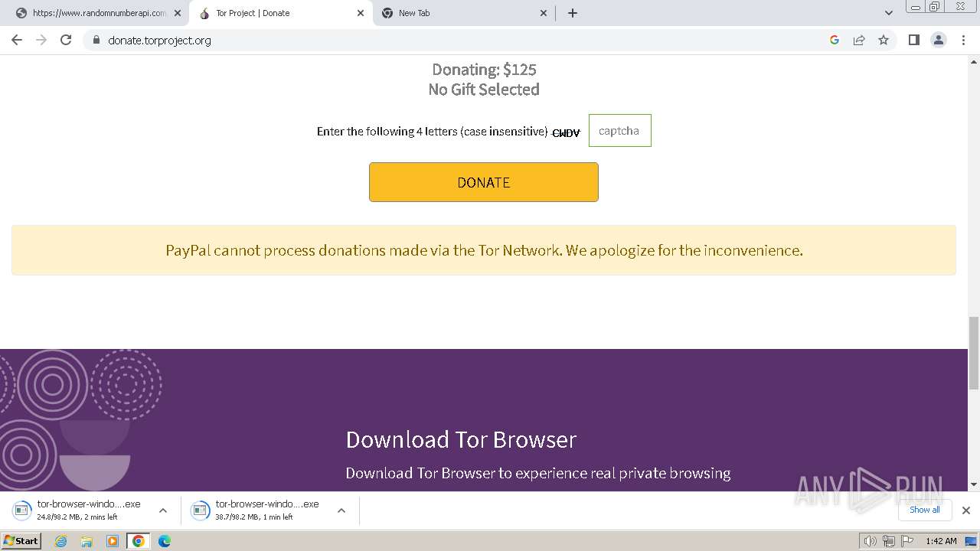The height and width of the screenshot is (551, 980).
Task: Click the yellow DONATE button
Action: click(484, 182)
